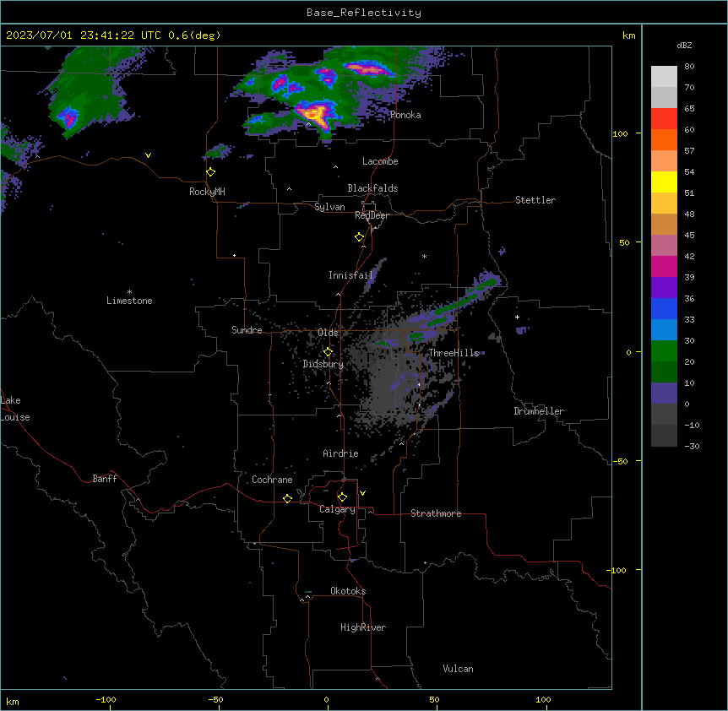Select the Cochrane label
The width and height of the screenshot is (728, 711).
pyautogui.click(x=272, y=480)
